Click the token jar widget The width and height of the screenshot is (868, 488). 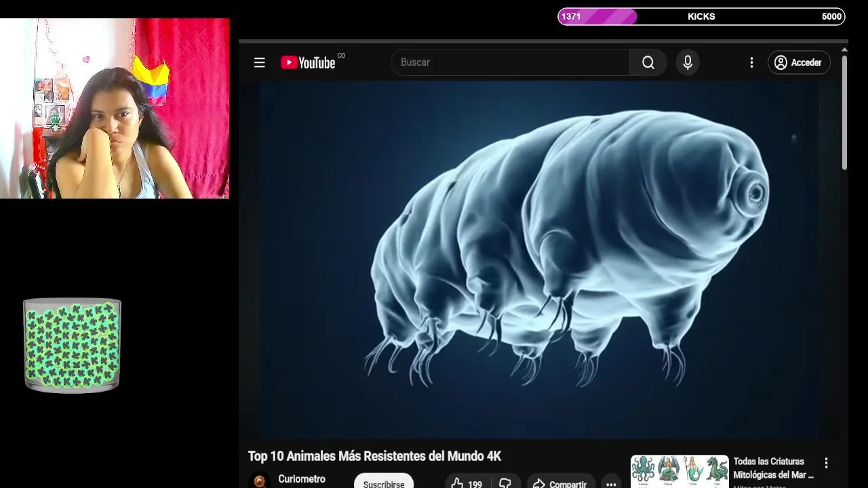click(72, 345)
